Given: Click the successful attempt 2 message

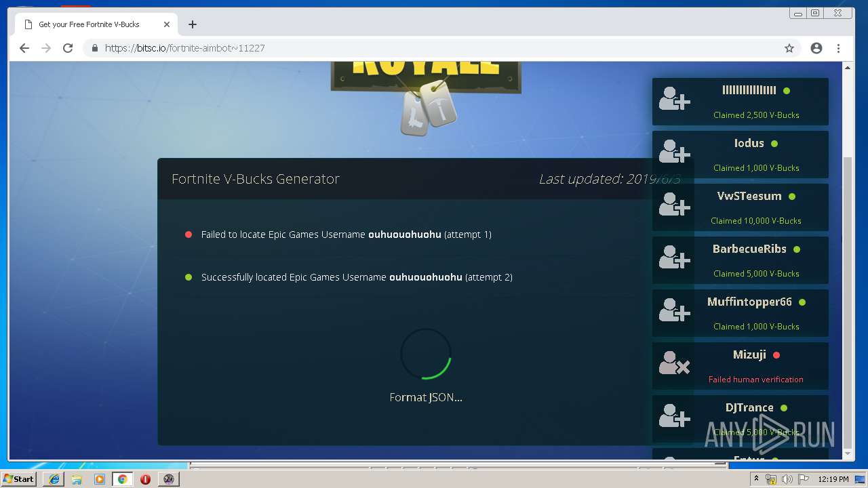Looking at the screenshot, I should click(357, 277).
